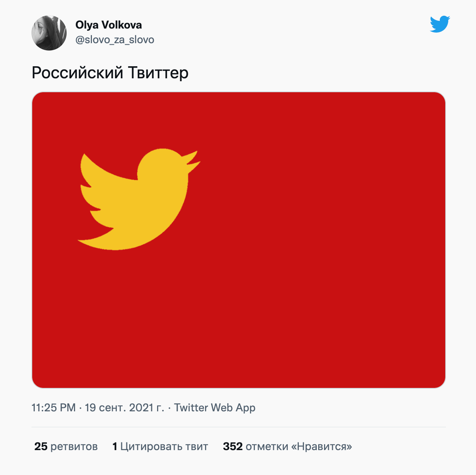
Task: Open the Olya Volkova display name link
Action: coord(108,25)
